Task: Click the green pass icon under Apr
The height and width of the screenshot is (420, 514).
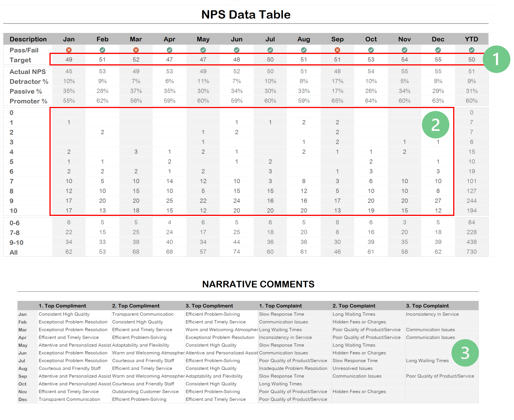Action: tap(169, 50)
